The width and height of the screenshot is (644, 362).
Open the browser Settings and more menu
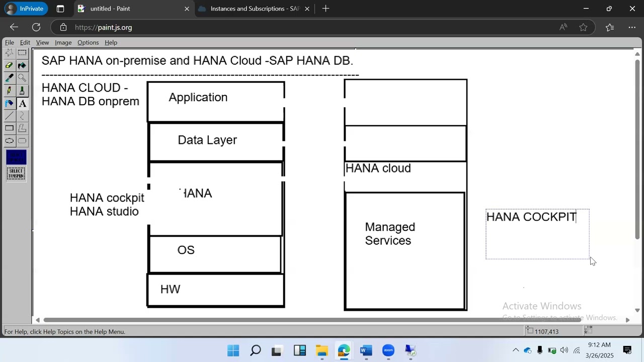[631, 27]
